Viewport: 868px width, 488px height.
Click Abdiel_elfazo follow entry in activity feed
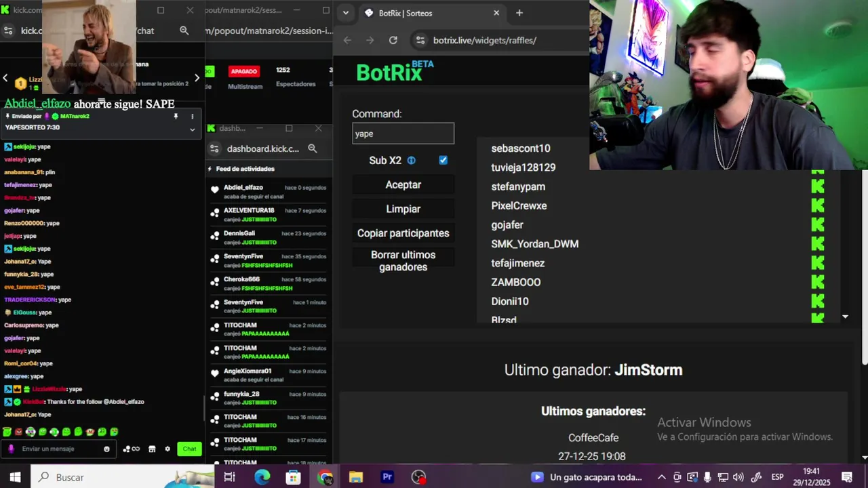point(269,191)
